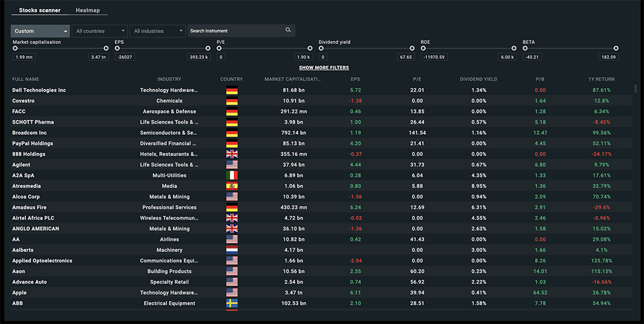Viewport: 644px width, 324px height.
Task: Click the Search Instrument text field
Action: 236,31
